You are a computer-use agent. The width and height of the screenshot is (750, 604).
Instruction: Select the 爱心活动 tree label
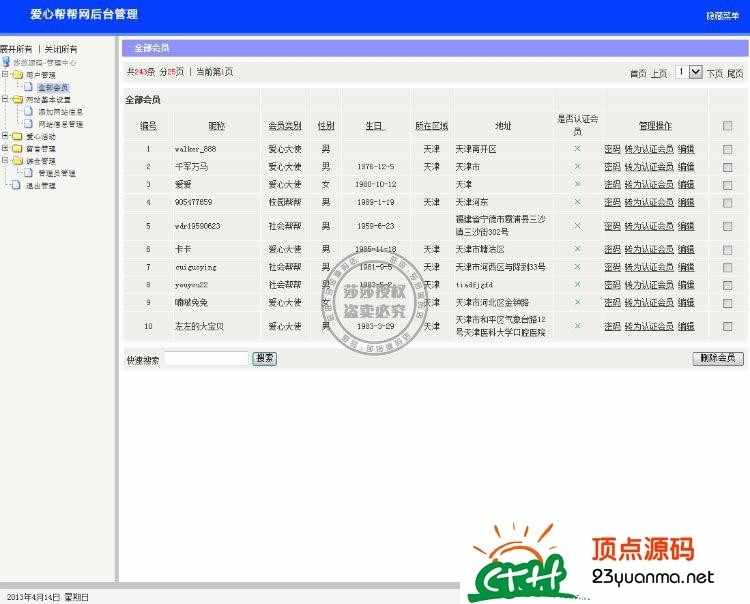[x=41, y=137]
